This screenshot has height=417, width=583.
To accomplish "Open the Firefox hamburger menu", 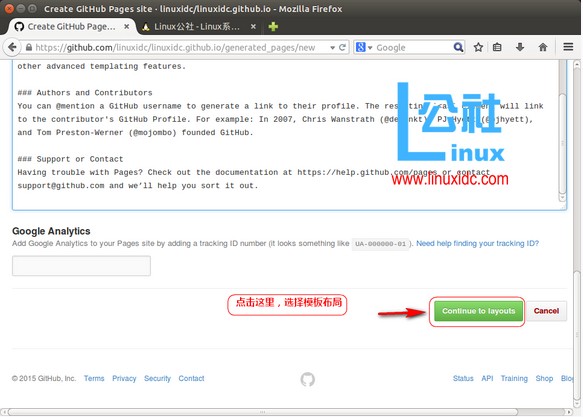I will (x=568, y=47).
